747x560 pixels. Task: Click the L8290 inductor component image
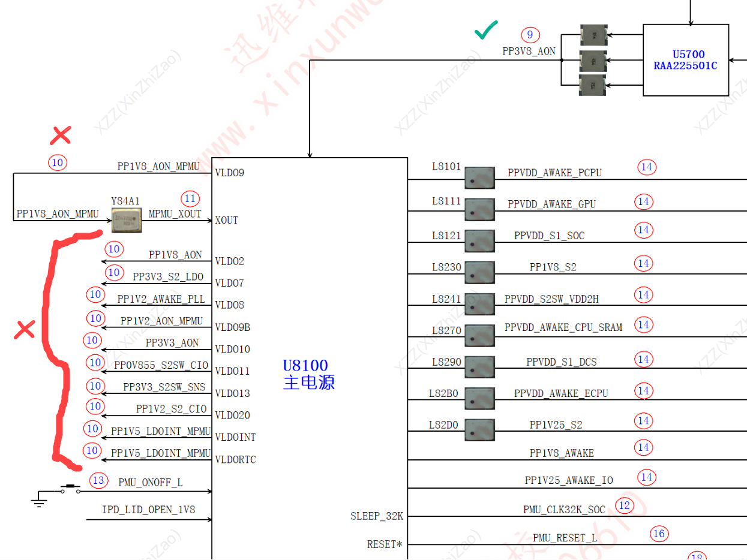coord(479,367)
